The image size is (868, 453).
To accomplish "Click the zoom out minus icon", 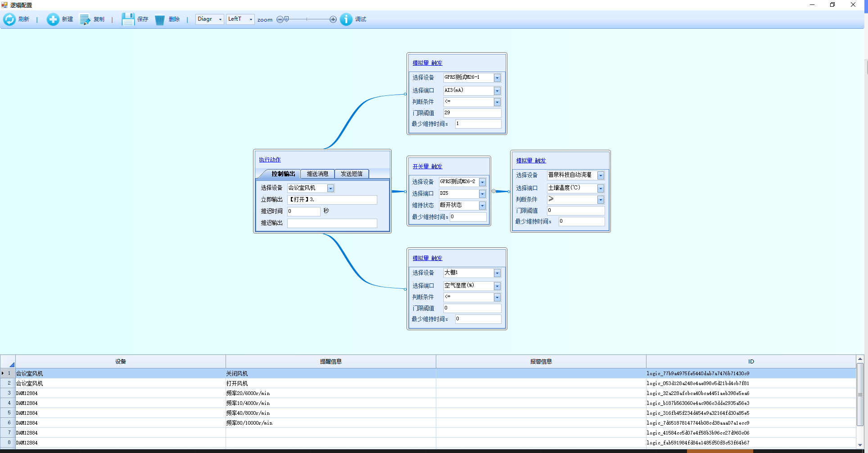I will click(x=280, y=19).
